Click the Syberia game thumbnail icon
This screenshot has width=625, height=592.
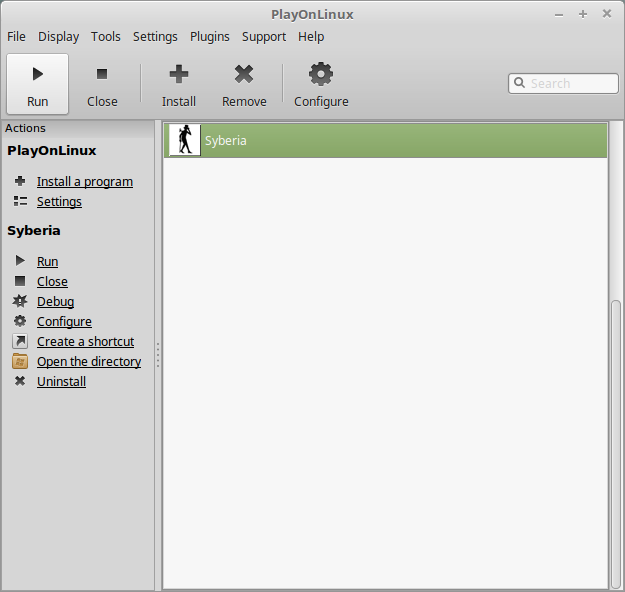click(x=185, y=140)
